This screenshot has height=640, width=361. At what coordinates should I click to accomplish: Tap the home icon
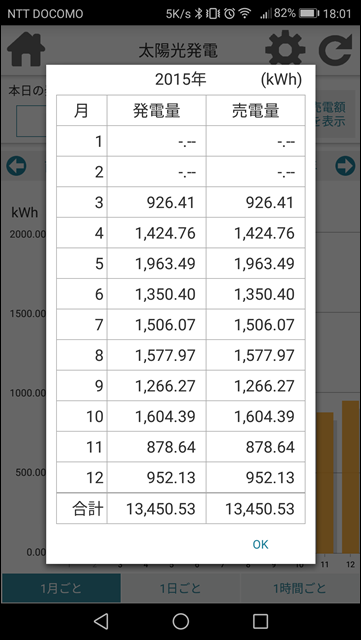(x=26, y=49)
